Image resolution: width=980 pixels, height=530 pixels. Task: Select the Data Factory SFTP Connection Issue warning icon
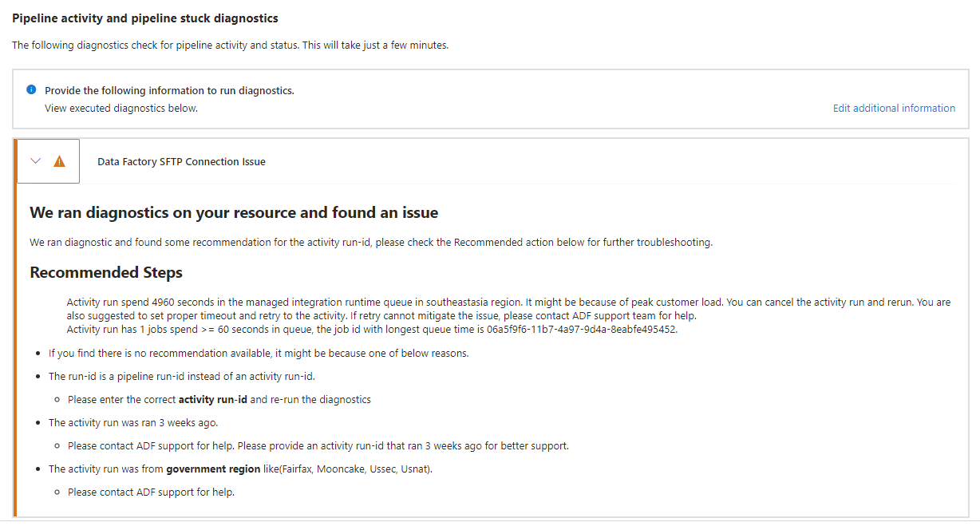click(58, 160)
